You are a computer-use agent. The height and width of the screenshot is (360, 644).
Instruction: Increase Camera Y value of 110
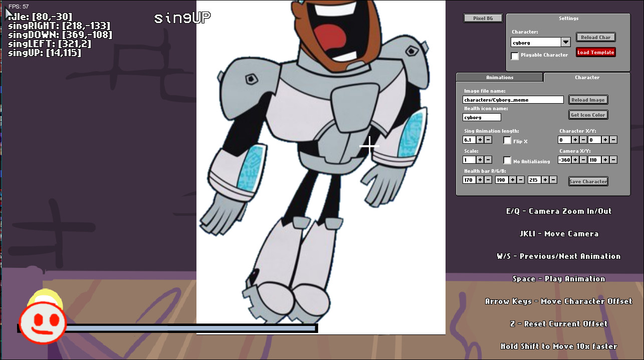[x=605, y=160]
